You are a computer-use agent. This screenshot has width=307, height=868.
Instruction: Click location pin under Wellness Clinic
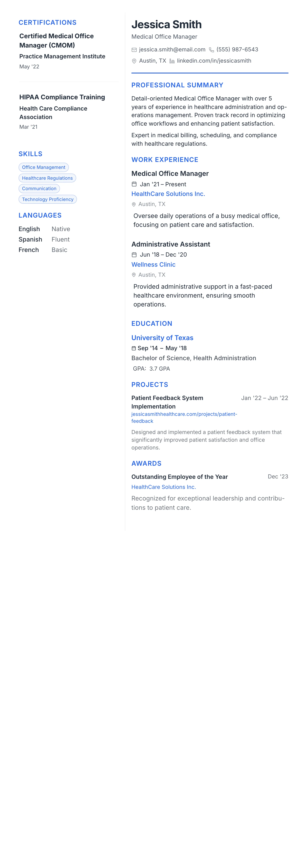(134, 275)
